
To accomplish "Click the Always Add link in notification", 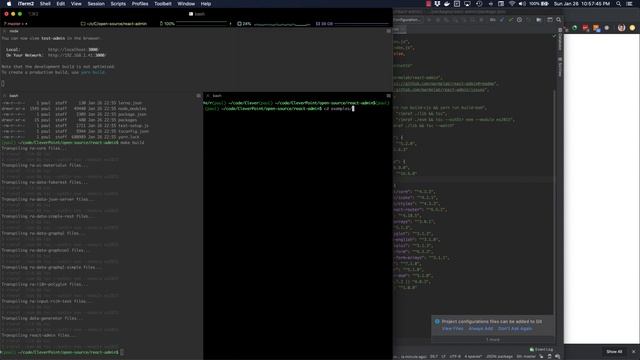I will click(x=481, y=329).
